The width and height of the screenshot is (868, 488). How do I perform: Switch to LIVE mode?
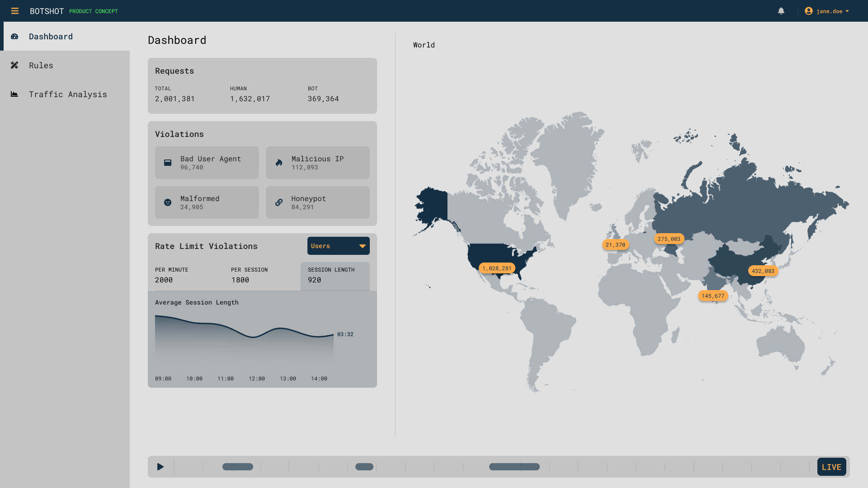click(x=831, y=467)
